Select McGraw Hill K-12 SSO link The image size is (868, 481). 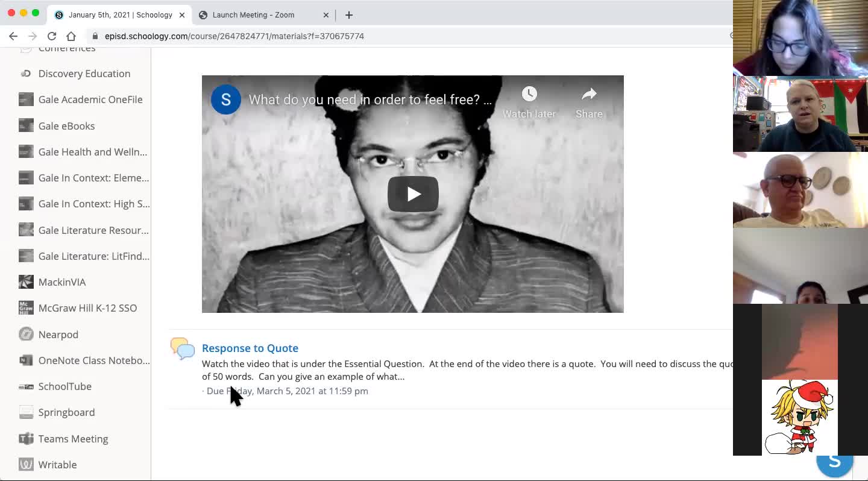pyautogui.click(x=87, y=308)
